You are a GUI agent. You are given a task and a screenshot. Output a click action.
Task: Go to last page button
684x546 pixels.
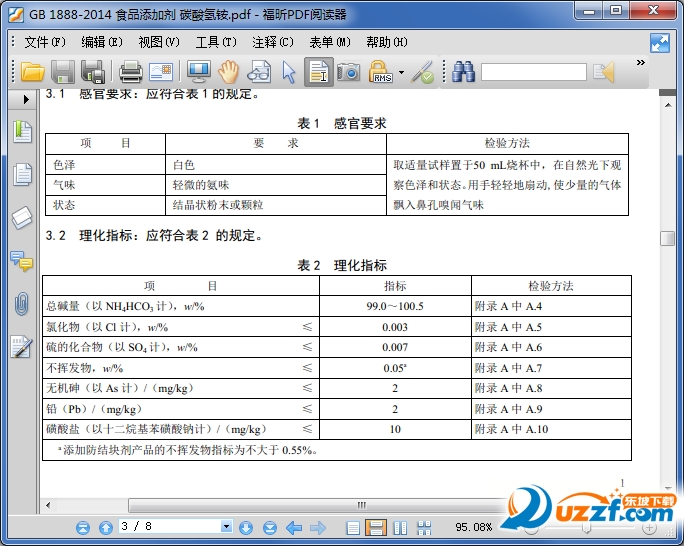[270, 528]
